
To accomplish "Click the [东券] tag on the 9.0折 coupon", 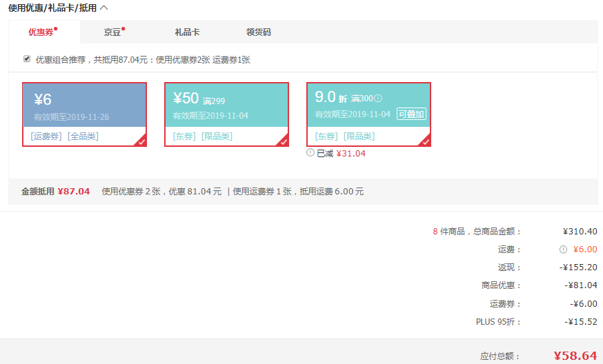I will (326, 136).
